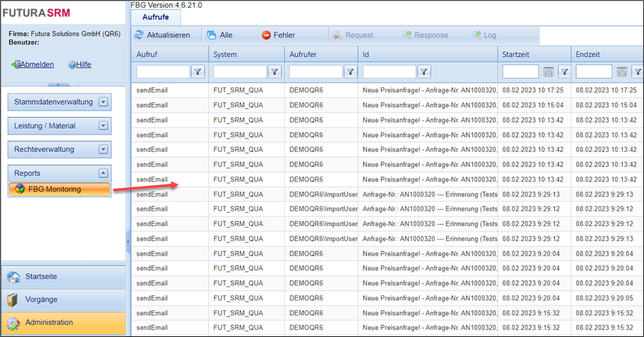This screenshot has width=644, height=337.
Task: Expand the Rechteverwaltung section
Action: 103,149
